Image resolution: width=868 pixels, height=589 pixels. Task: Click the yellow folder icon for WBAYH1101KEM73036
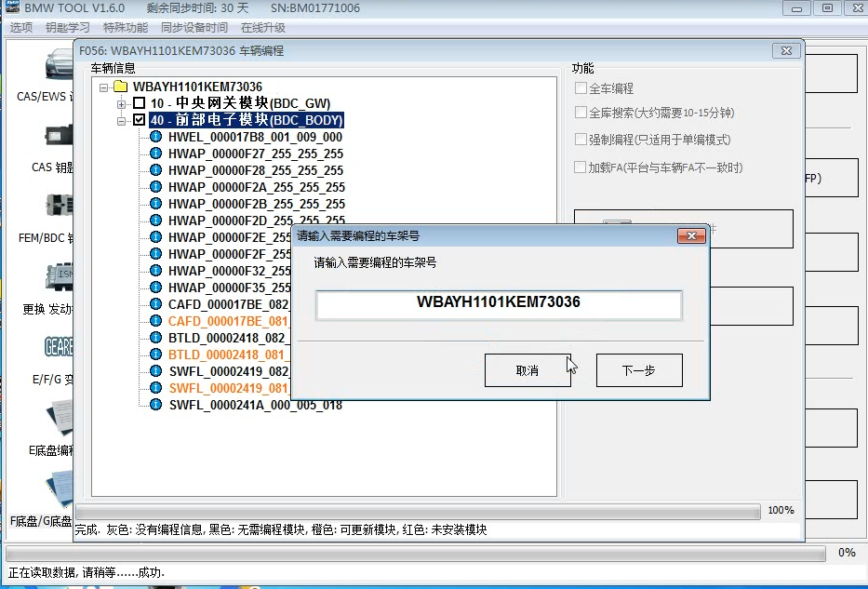tap(120, 87)
